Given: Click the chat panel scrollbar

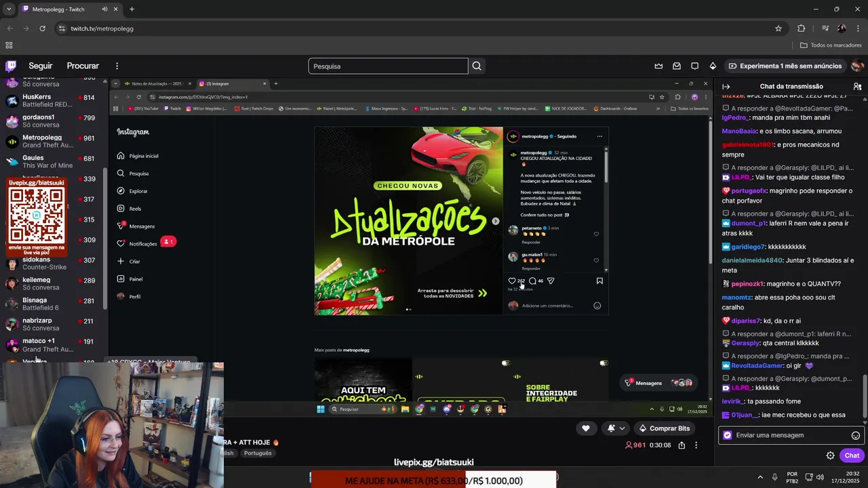Looking at the screenshot, I should (x=864, y=396).
